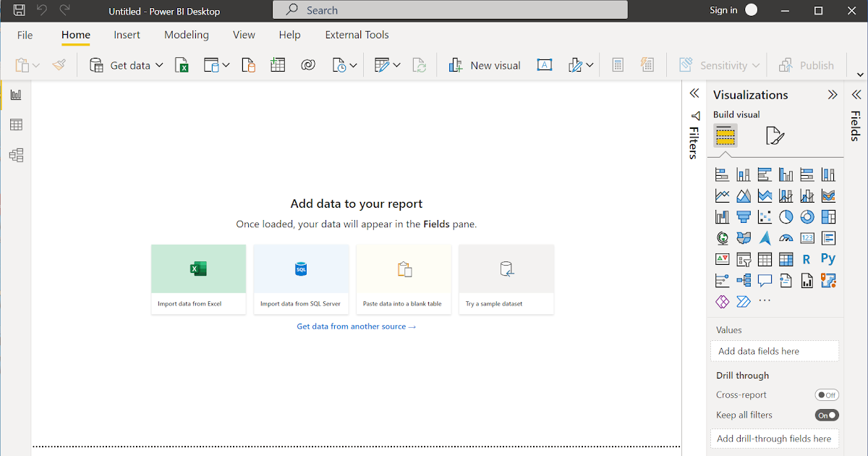Open the File menu
Image resolution: width=868 pixels, height=456 pixels.
pos(25,35)
